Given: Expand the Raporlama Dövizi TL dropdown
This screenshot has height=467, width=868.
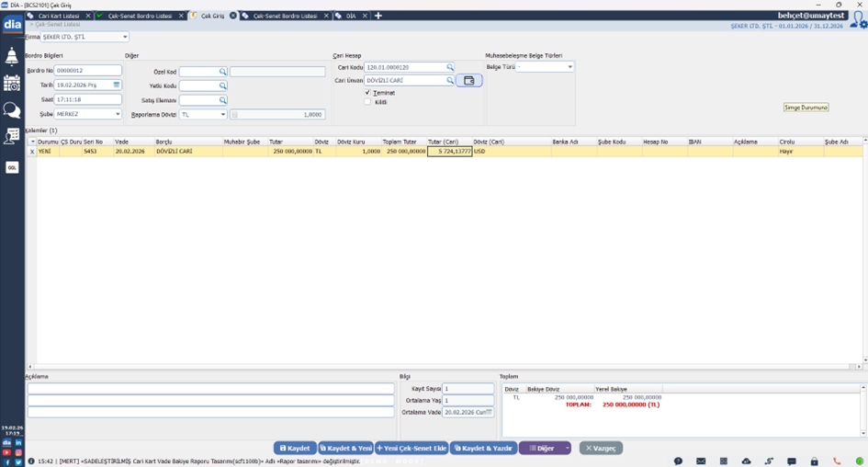Looking at the screenshot, I should tap(222, 115).
